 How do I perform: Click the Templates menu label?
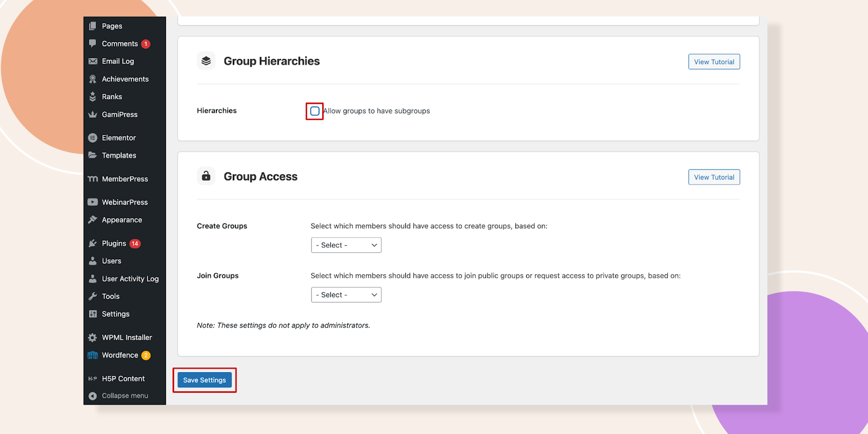(119, 155)
